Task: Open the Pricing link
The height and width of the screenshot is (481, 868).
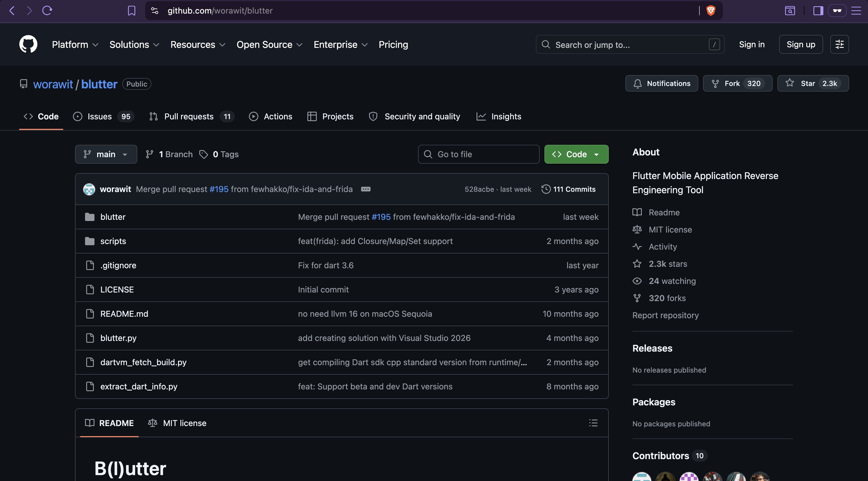Action: [x=393, y=45]
